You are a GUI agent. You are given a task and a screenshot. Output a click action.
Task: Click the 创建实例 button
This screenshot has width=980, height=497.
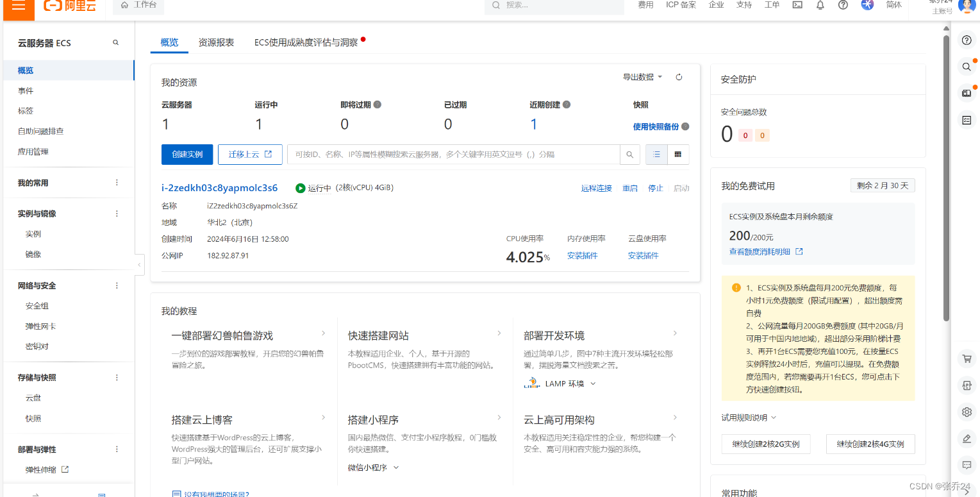[x=187, y=155]
